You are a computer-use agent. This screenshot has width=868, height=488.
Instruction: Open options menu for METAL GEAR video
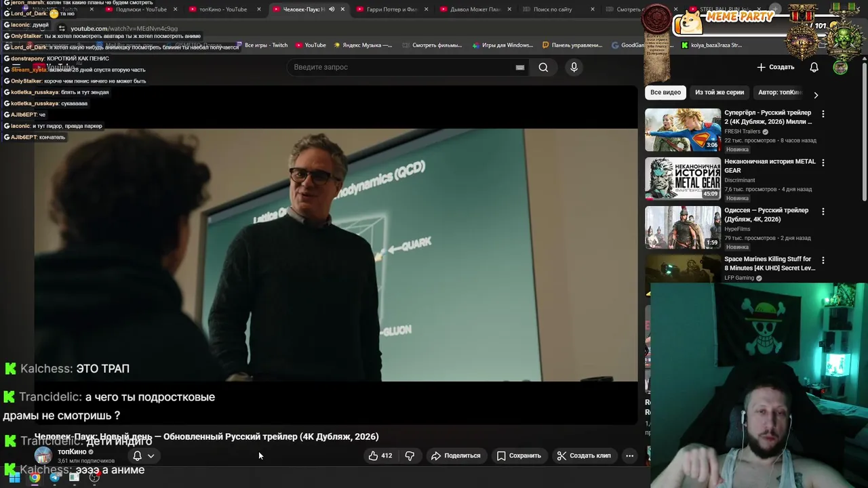coord(823,163)
